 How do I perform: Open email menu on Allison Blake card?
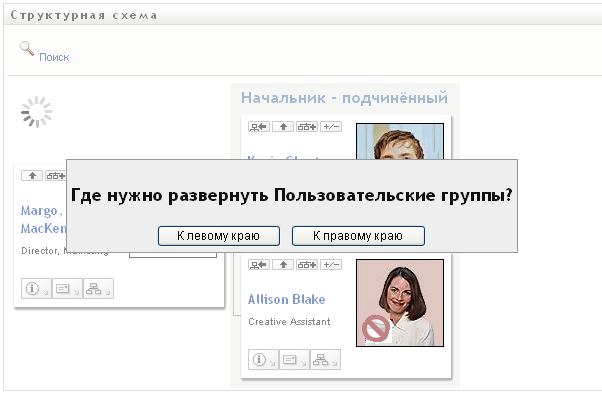click(x=294, y=360)
